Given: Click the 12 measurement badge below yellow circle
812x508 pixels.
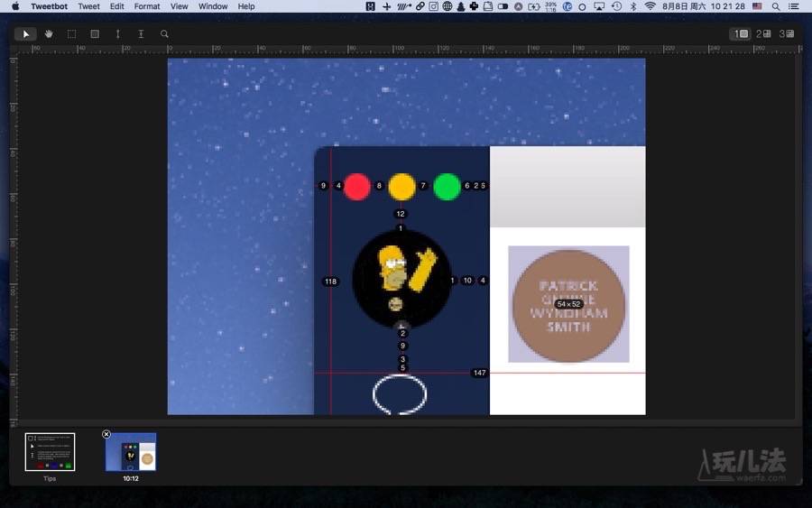Looking at the screenshot, I should [401, 214].
